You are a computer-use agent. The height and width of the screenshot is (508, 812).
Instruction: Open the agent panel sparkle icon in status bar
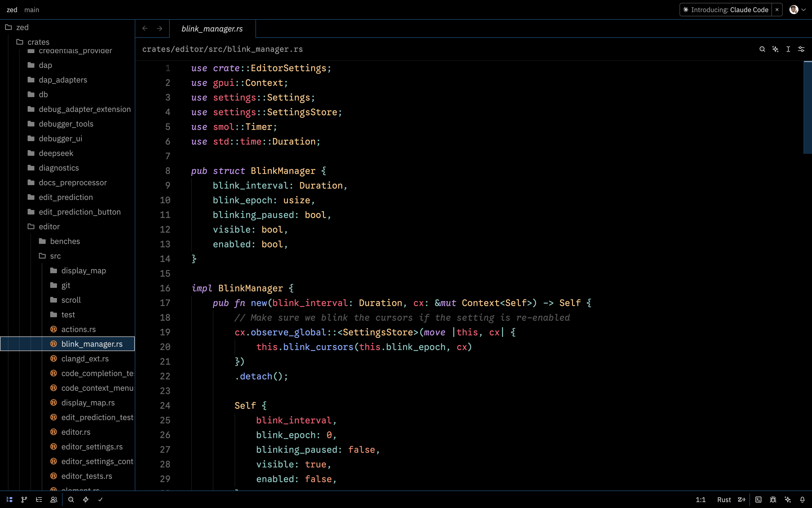point(788,500)
